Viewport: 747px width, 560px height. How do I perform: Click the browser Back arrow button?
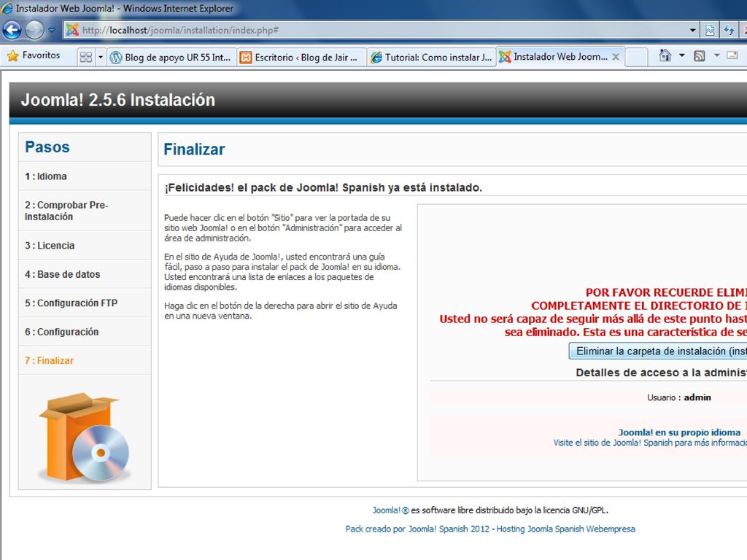coord(12,30)
